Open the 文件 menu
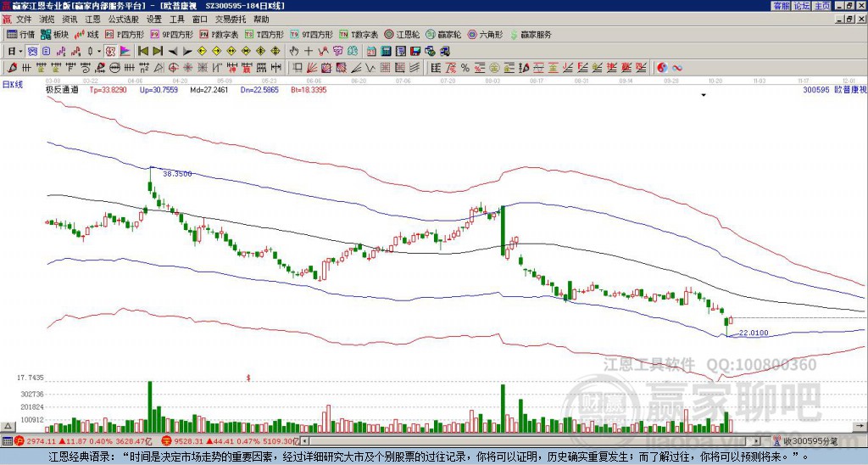 24,20
